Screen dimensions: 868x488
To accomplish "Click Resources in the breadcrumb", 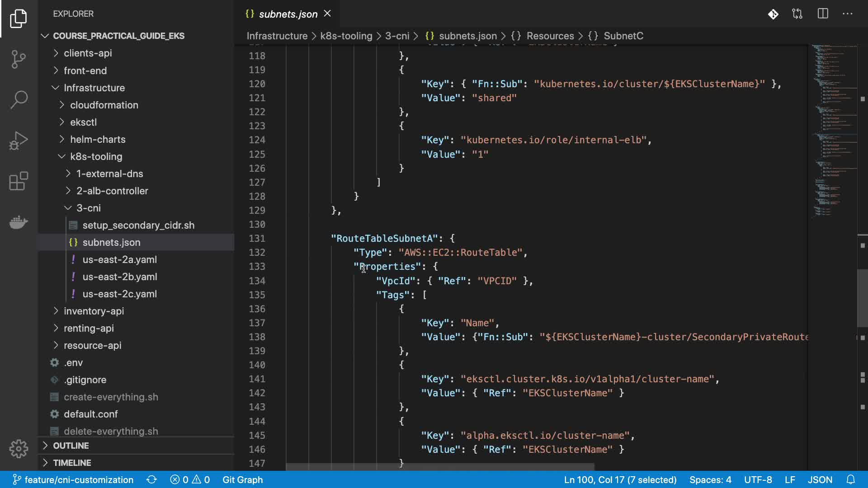I will [550, 36].
